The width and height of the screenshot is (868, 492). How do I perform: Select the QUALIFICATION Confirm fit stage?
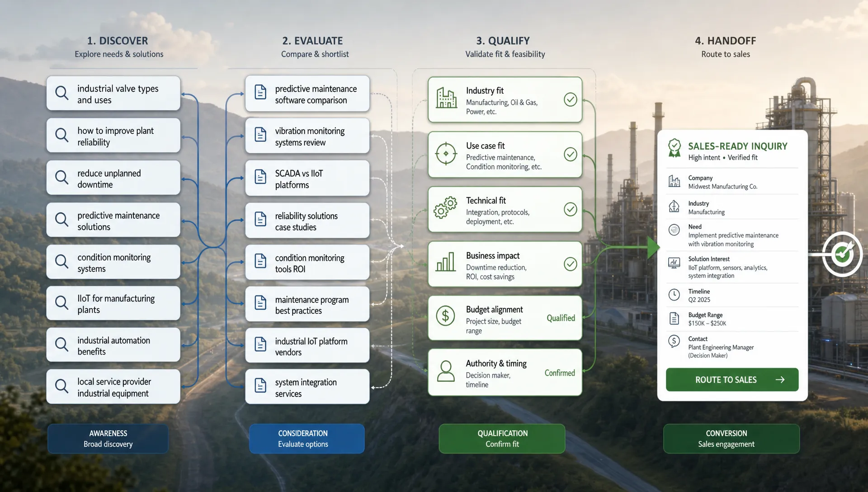tap(502, 439)
